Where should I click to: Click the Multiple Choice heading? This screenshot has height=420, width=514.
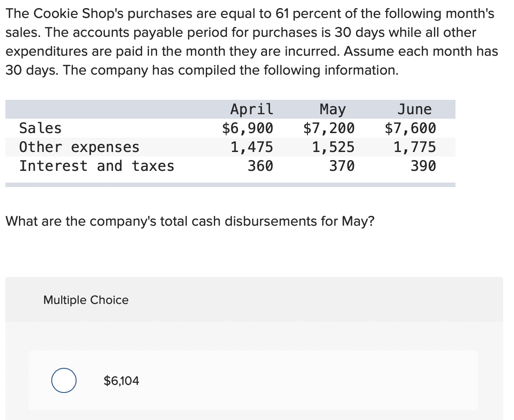pyautogui.click(x=86, y=300)
